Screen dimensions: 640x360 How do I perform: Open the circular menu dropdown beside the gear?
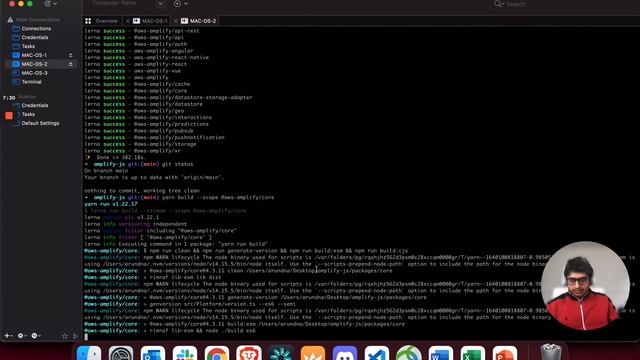(36, 336)
